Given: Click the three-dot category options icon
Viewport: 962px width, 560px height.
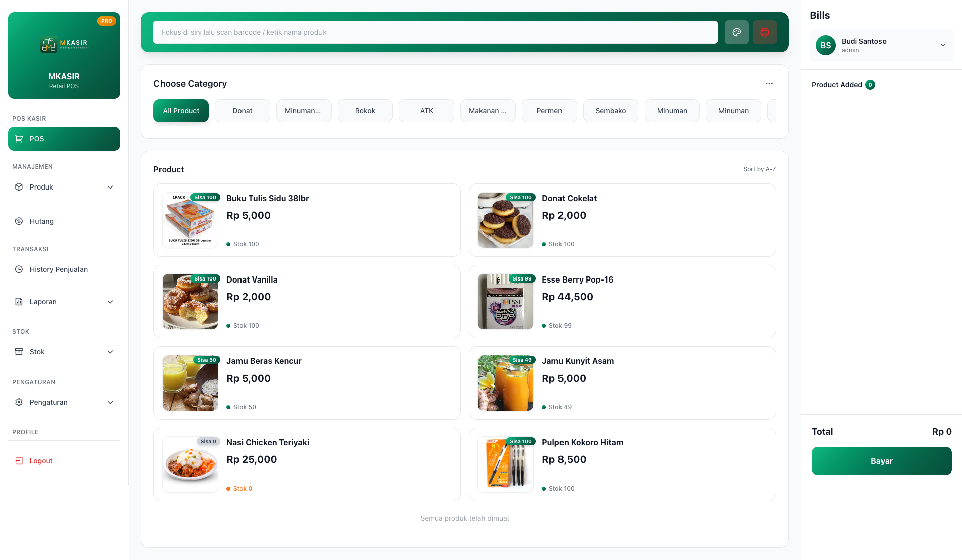Looking at the screenshot, I should [769, 84].
